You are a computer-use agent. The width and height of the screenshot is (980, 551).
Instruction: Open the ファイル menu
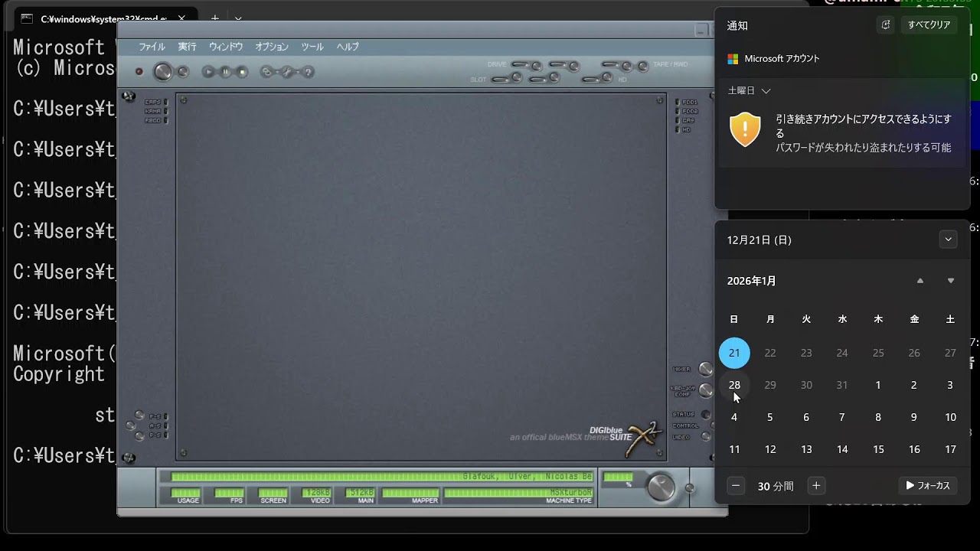(152, 47)
